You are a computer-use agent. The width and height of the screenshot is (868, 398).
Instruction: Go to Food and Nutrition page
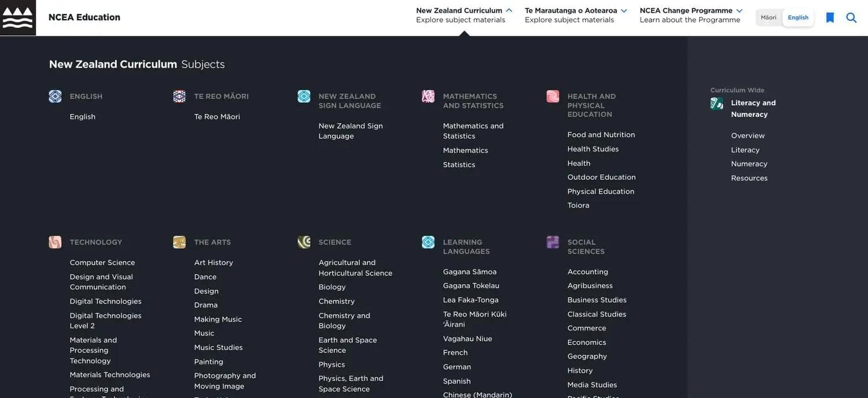coord(601,135)
